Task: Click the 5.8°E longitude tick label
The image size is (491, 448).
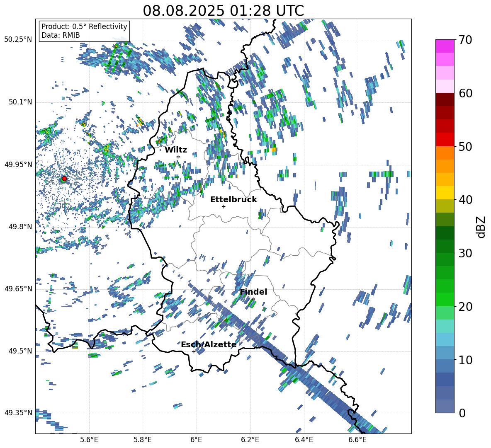Action: [143, 440]
